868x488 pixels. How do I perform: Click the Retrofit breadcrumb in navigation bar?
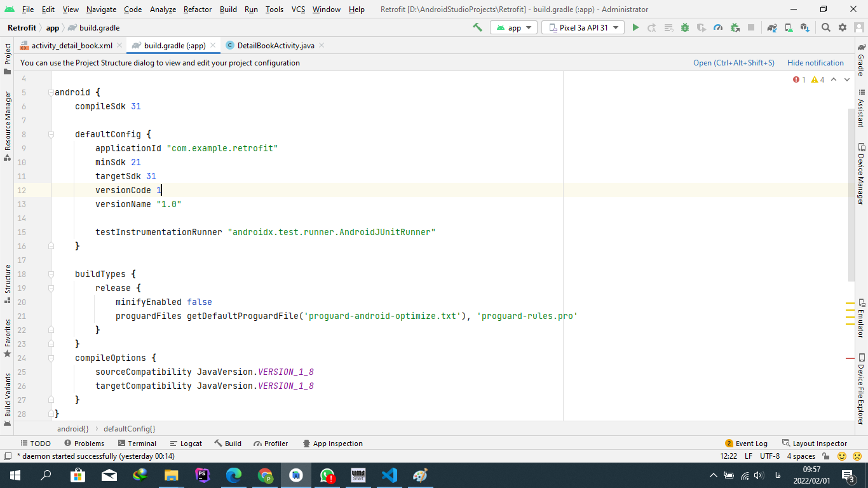[x=22, y=27]
